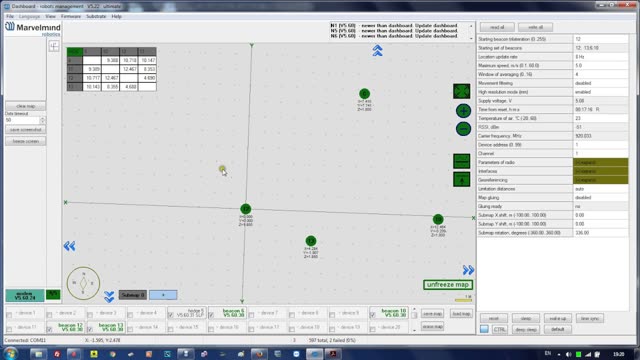The height and width of the screenshot is (360, 640).
Task: Open the Language menu
Action: point(29,16)
